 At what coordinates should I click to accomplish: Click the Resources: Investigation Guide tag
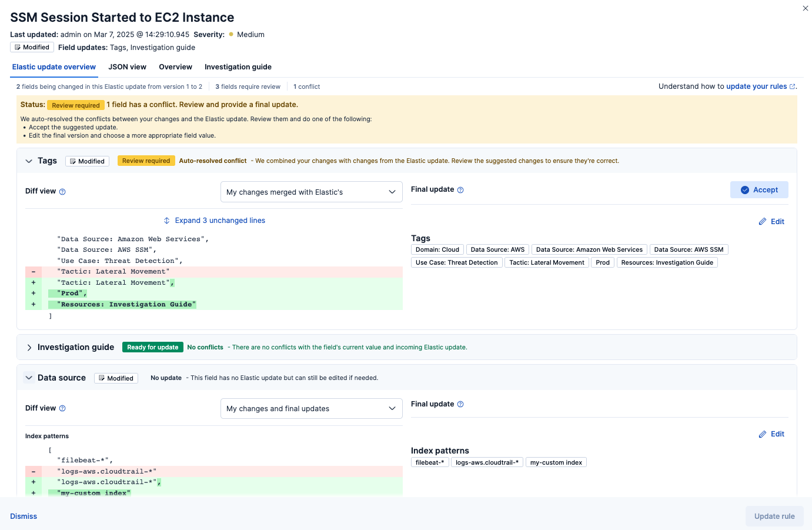pos(667,262)
